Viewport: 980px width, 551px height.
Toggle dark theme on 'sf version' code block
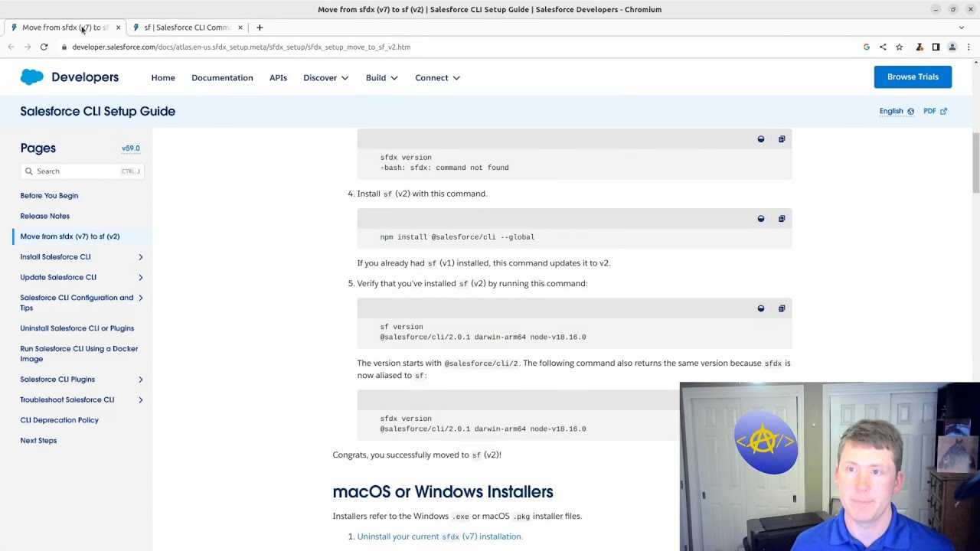click(761, 308)
